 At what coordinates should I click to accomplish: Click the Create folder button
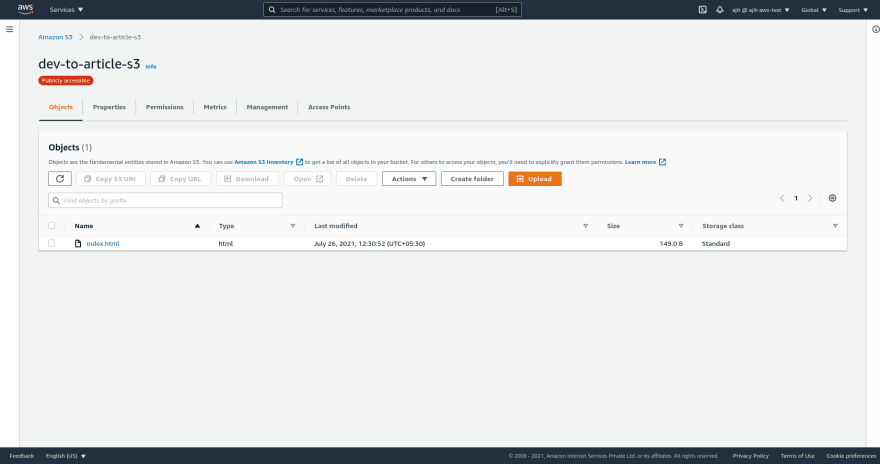[x=472, y=179]
